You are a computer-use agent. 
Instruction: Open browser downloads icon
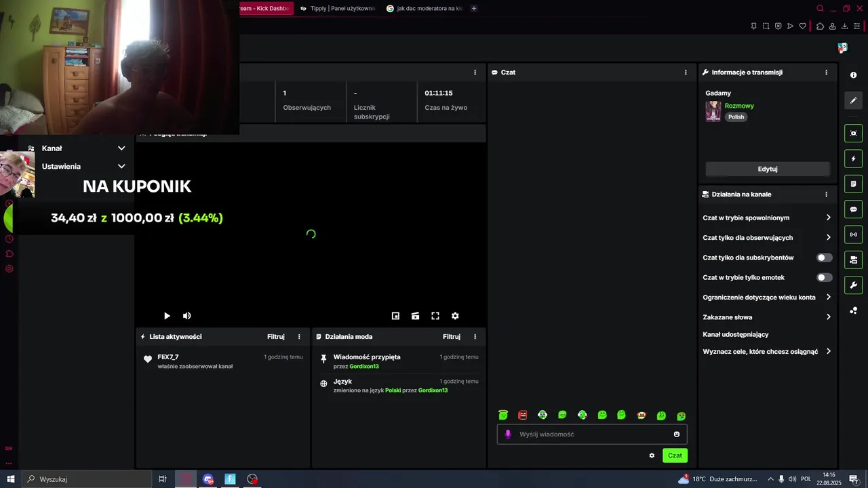tap(844, 26)
